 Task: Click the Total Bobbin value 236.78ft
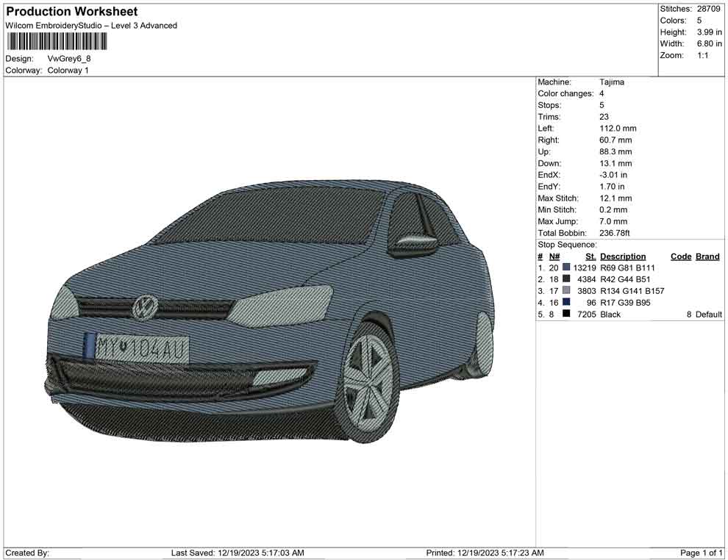pyautogui.click(x=614, y=232)
